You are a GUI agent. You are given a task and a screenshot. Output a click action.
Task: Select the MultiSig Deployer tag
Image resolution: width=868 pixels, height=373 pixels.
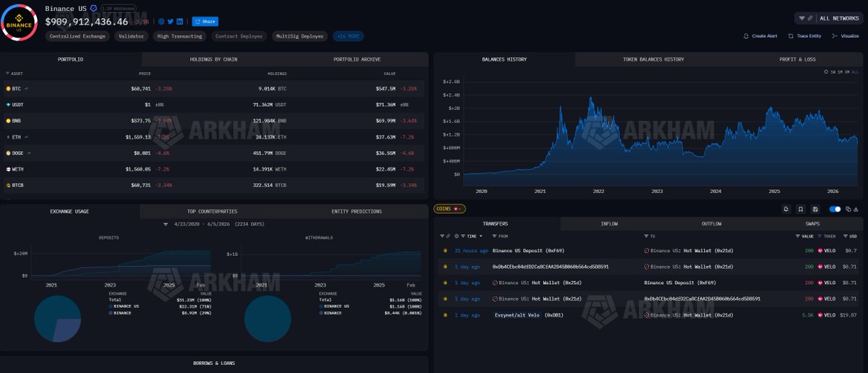coord(300,36)
